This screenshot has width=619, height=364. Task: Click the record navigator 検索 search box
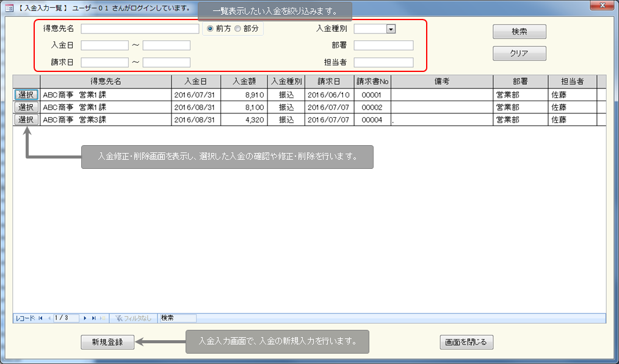178,318
